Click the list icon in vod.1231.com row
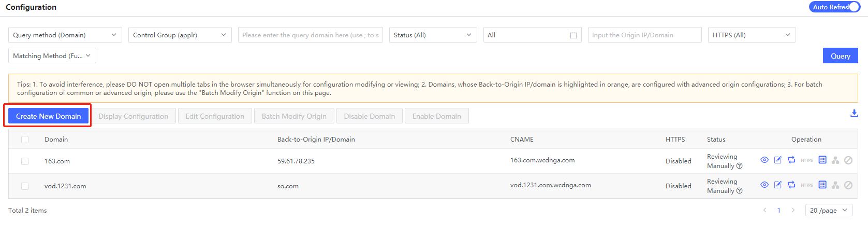The height and width of the screenshot is (236, 868). pyautogui.click(x=822, y=185)
